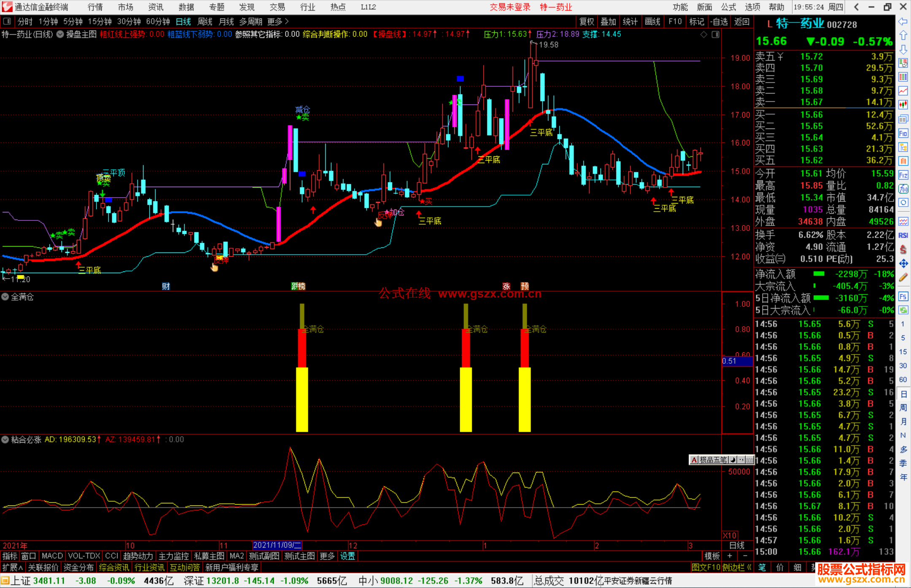Open the 模板 template menu

tap(712, 556)
